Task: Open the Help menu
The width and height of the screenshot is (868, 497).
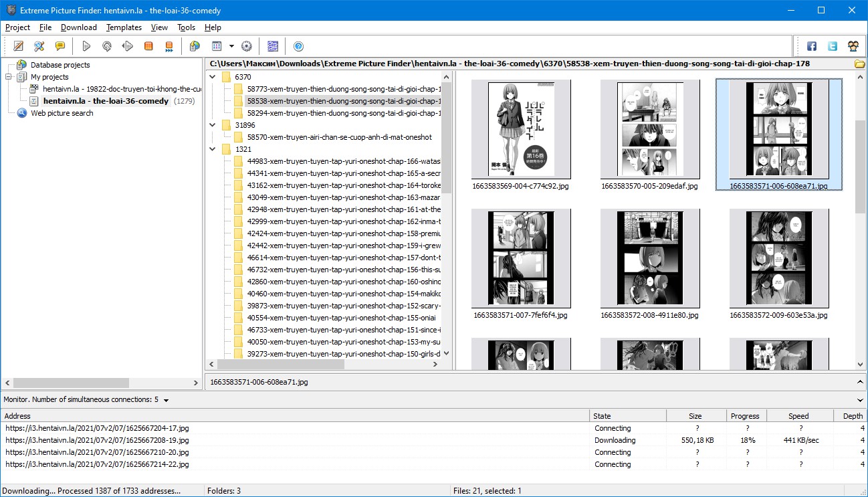Action: point(213,27)
